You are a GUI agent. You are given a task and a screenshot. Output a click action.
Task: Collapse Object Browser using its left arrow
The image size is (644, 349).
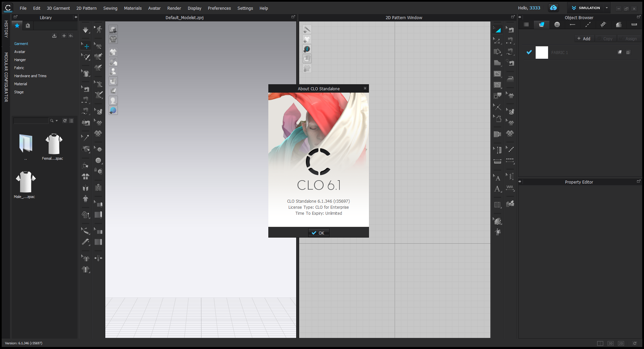520,17
